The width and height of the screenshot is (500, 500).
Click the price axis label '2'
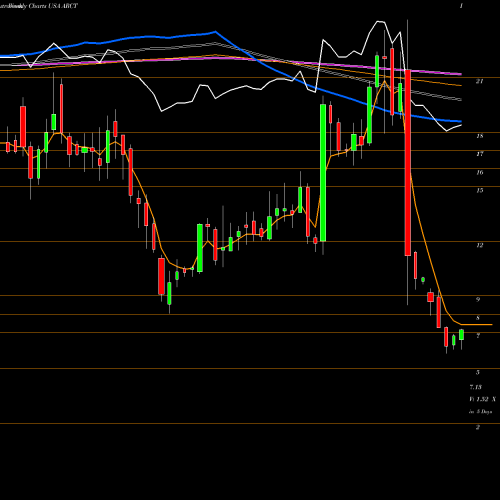pyautogui.click(x=478, y=427)
